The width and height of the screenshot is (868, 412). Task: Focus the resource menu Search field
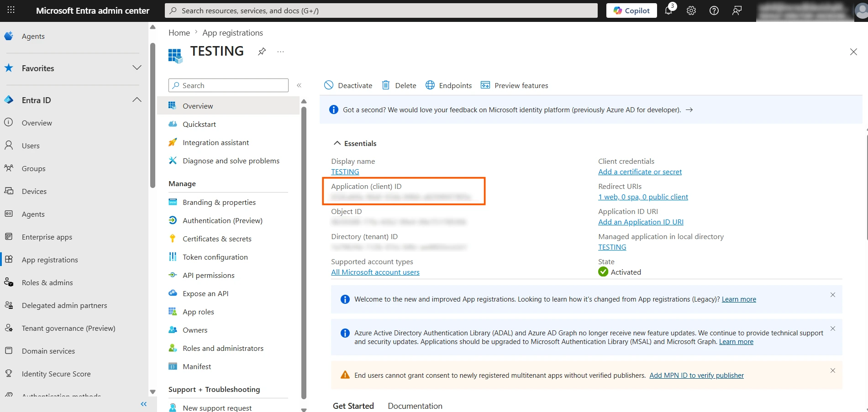click(x=228, y=85)
